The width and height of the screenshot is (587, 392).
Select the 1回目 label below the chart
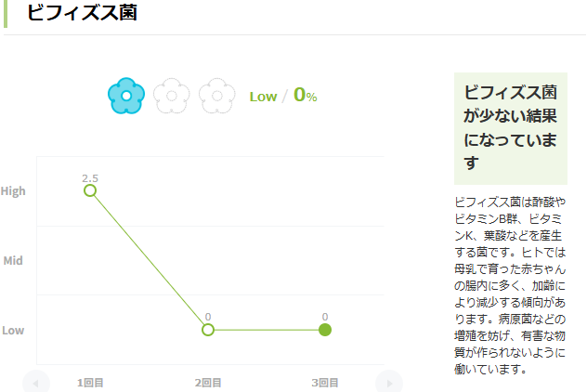pos(90,382)
